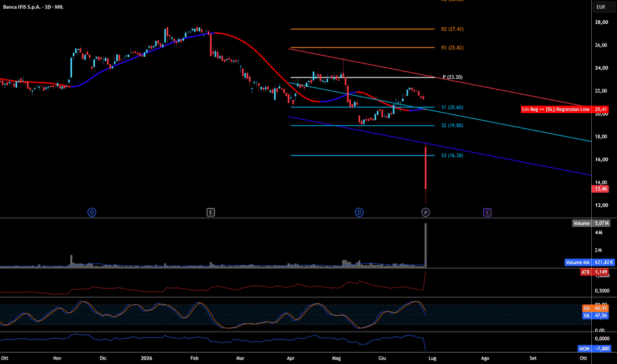Click the Giu time axis label

point(382,358)
